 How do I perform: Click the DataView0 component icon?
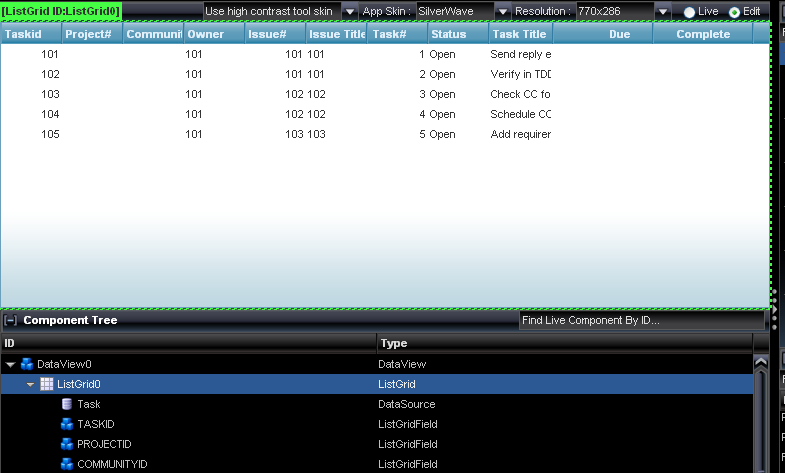pos(27,364)
